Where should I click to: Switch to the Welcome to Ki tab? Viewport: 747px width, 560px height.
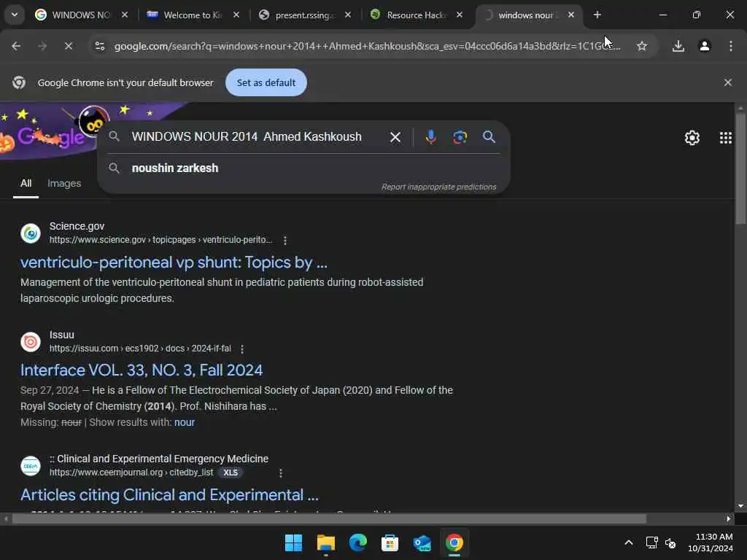[x=192, y=15]
